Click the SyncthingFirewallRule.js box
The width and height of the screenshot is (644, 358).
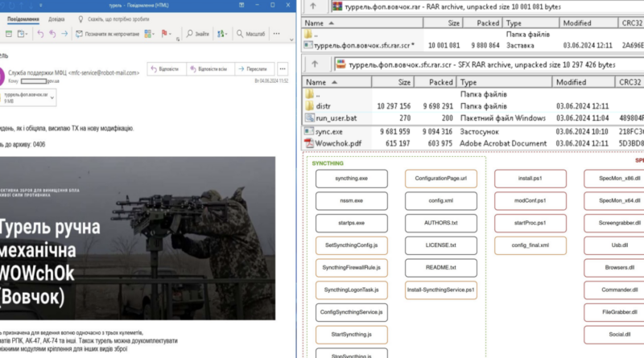tap(351, 268)
